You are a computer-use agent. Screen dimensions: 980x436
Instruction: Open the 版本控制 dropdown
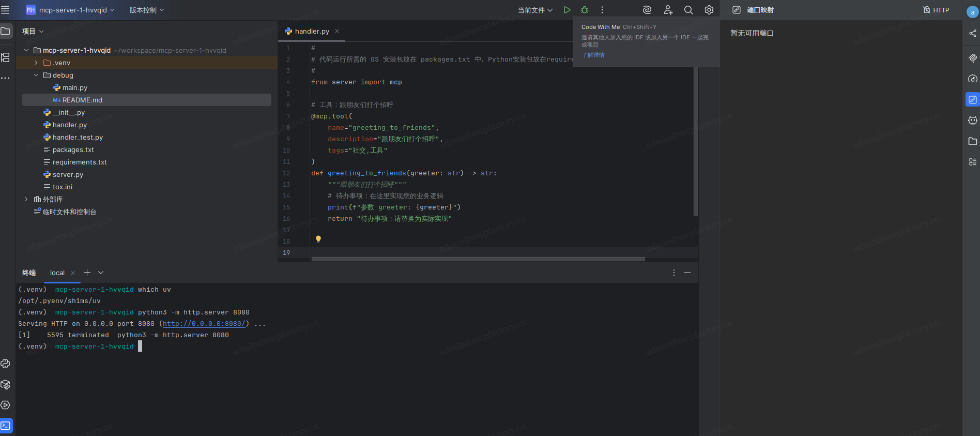[146, 10]
